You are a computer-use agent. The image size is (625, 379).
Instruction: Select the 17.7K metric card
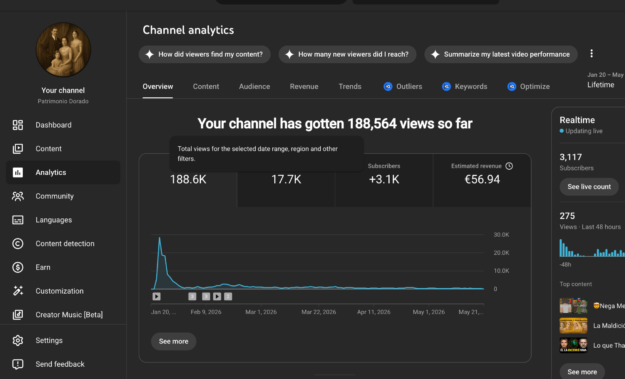click(286, 180)
